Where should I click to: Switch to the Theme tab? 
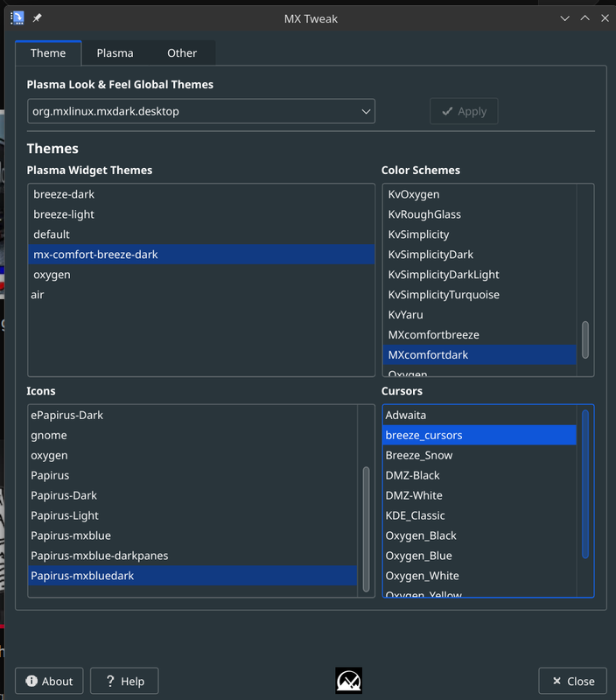(48, 53)
